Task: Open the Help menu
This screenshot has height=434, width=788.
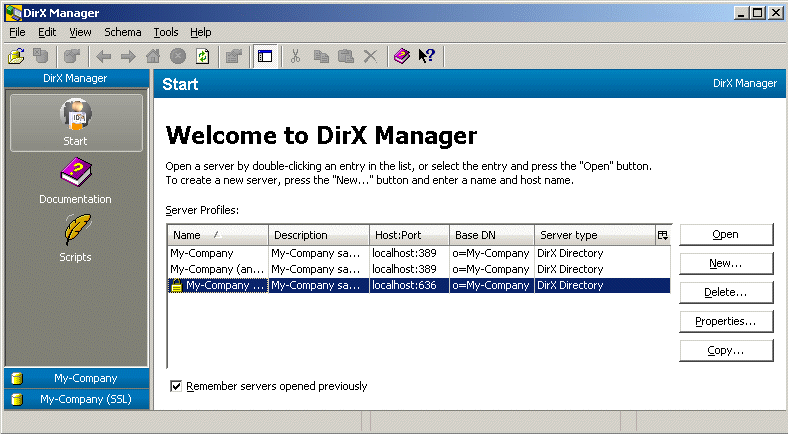Action: 201,32
